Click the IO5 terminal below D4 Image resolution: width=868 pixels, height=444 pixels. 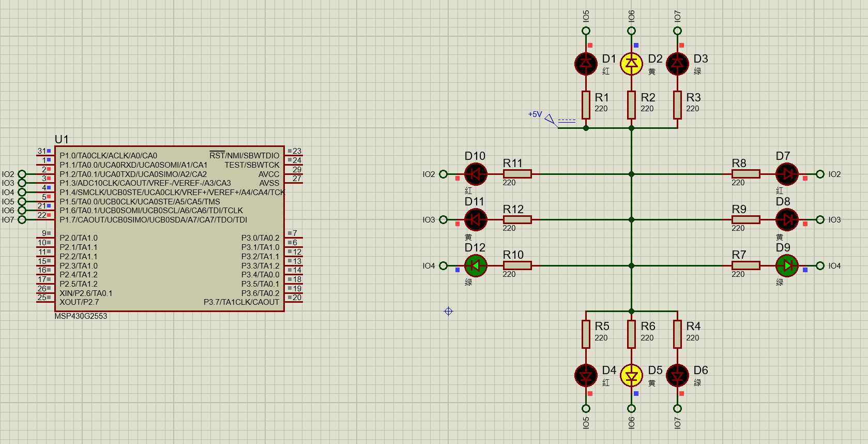(x=586, y=408)
